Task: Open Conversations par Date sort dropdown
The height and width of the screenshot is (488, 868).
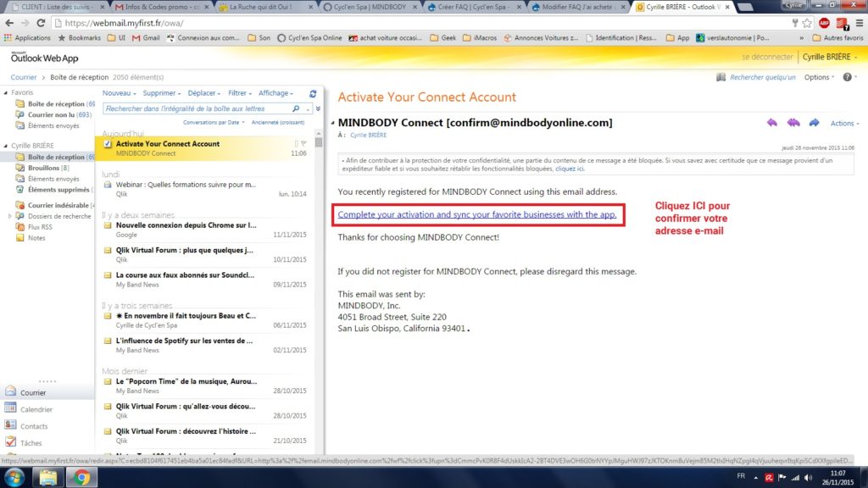Action: pyautogui.click(x=214, y=122)
